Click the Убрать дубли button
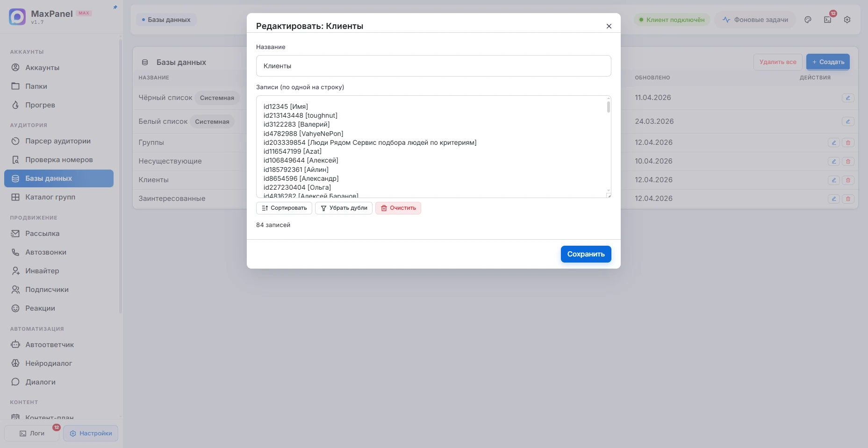This screenshot has height=448, width=868. (x=344, y=208)
